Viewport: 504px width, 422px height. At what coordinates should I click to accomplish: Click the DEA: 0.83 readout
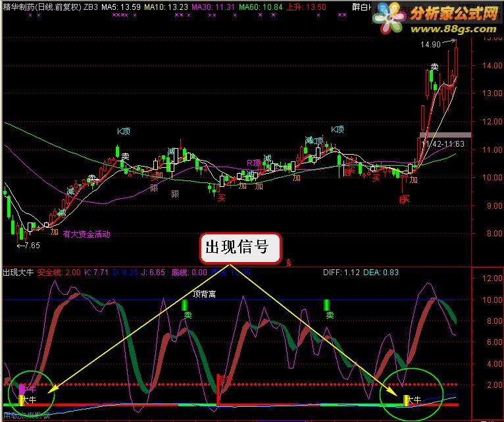[x=381, y=273]
